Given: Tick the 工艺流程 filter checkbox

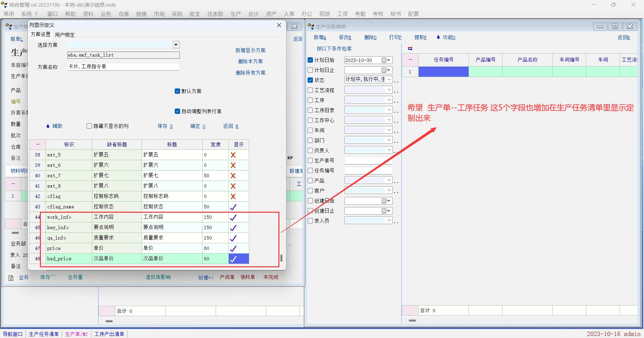Looking at the screenshot, I should point(310,90).
